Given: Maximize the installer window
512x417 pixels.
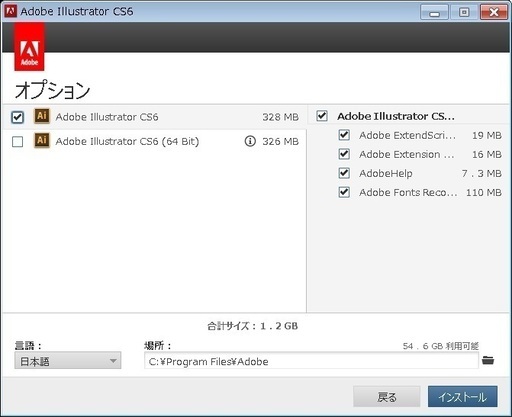Looking at the screenshot, I should click(x=464, y=13).
